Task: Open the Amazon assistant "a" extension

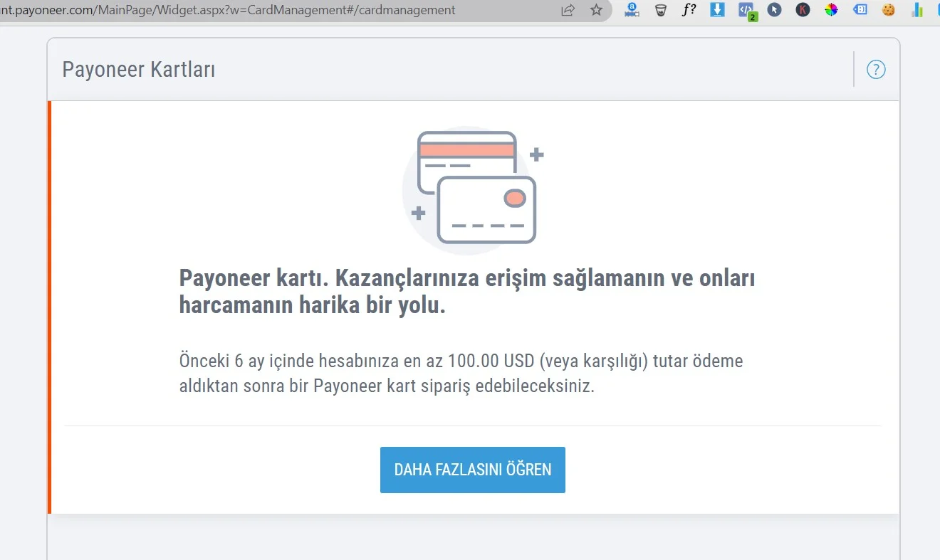Action: pyautogui.click(x=631, y=9)
